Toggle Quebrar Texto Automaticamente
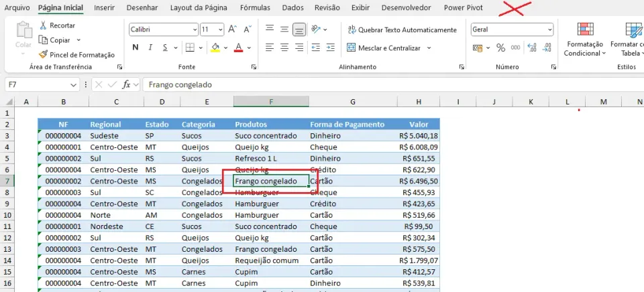Viewport: 644px width, 292px height. click(402, 29)
